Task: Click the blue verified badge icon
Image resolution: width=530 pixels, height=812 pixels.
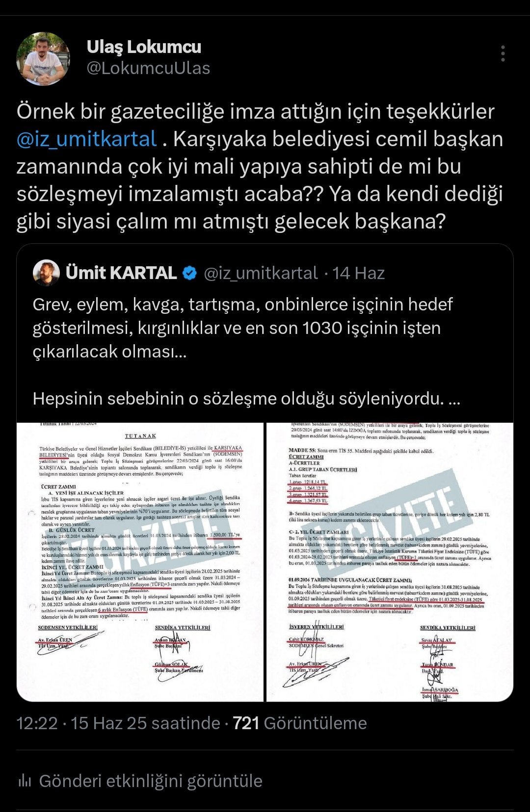Action: point(190,273)
